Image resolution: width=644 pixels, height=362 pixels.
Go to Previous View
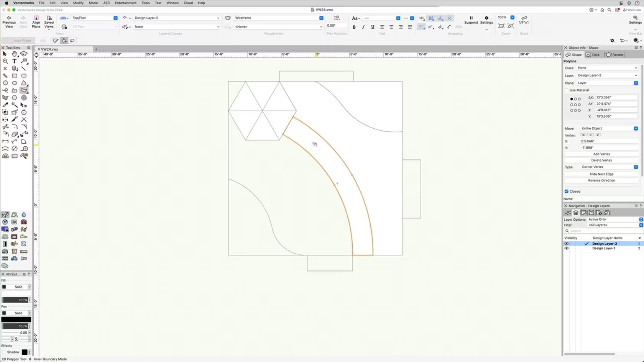click(9, 22)
